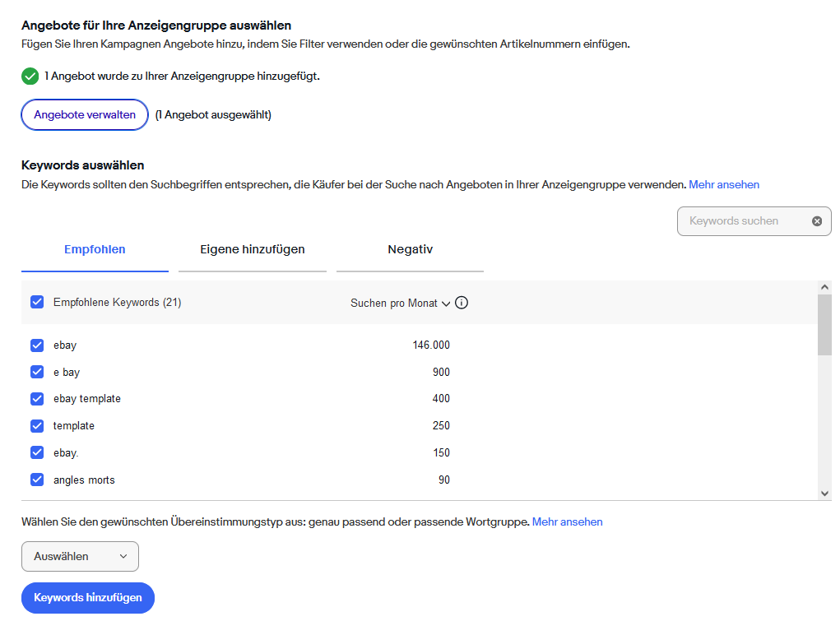
Task: Switch to the Eigene hinzufügen tab
Action: pyautogui.click(x=253, y=249)
